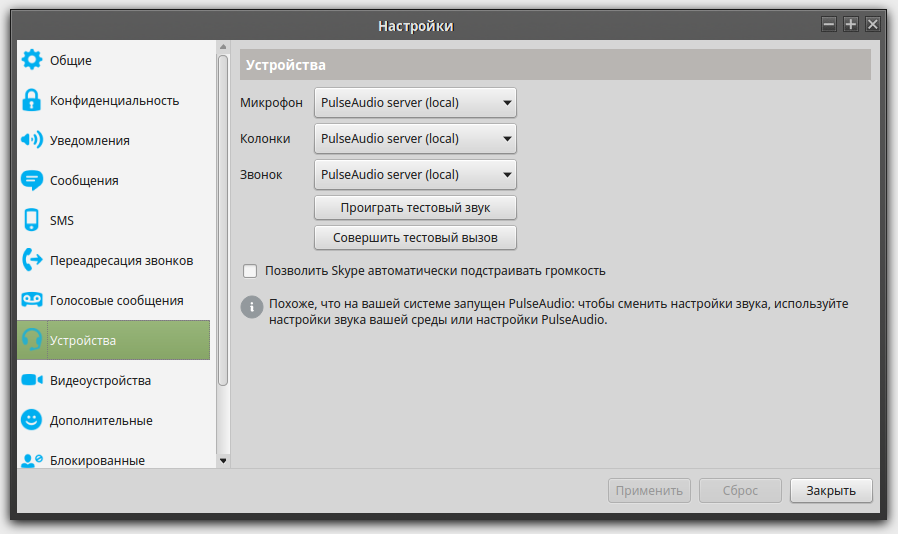This screenshot has height=534, width=898.
Task: Open the Микрофон device dropdown
Action: pos(415,103)
